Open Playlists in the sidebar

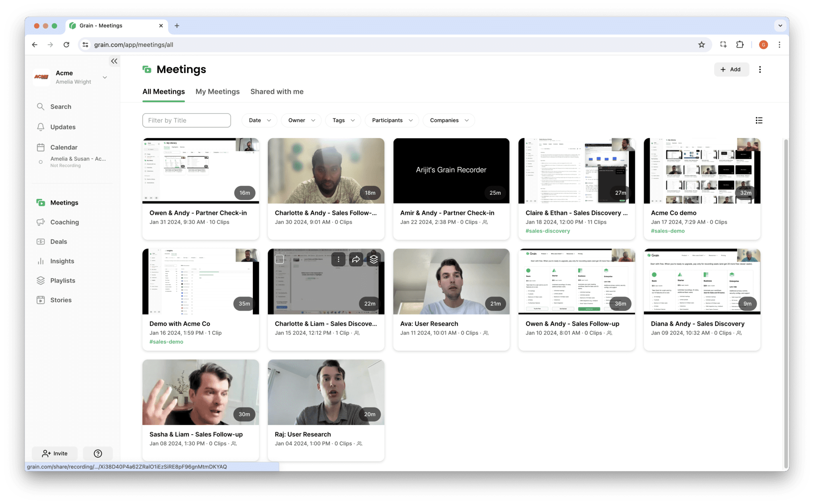[x=62, y=281]
